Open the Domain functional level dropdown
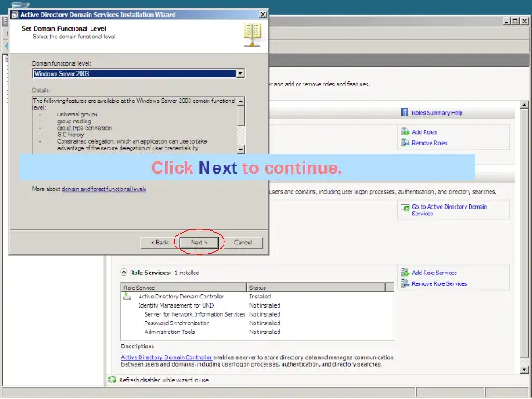The width and height of the screenshot is (532, 399). tap(240, 73)
